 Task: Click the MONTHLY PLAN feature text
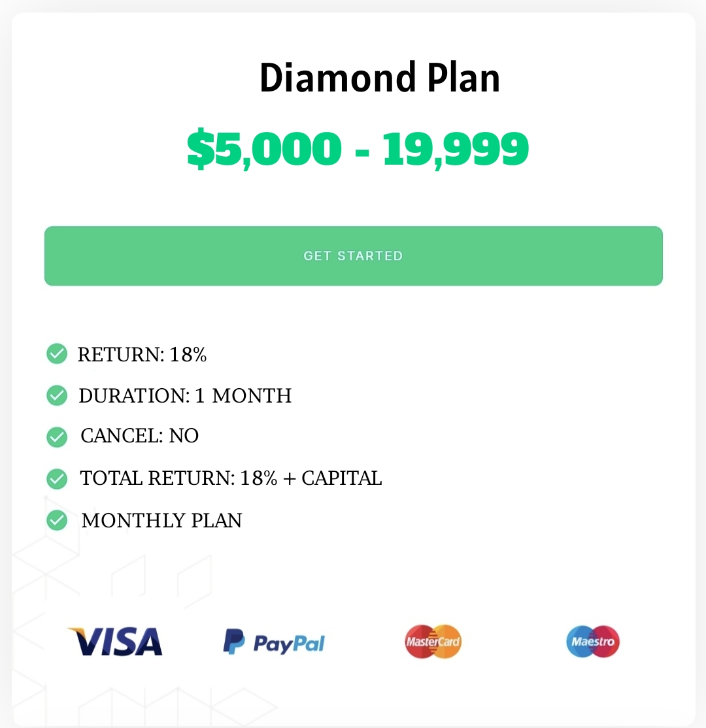tap(161, 521)
